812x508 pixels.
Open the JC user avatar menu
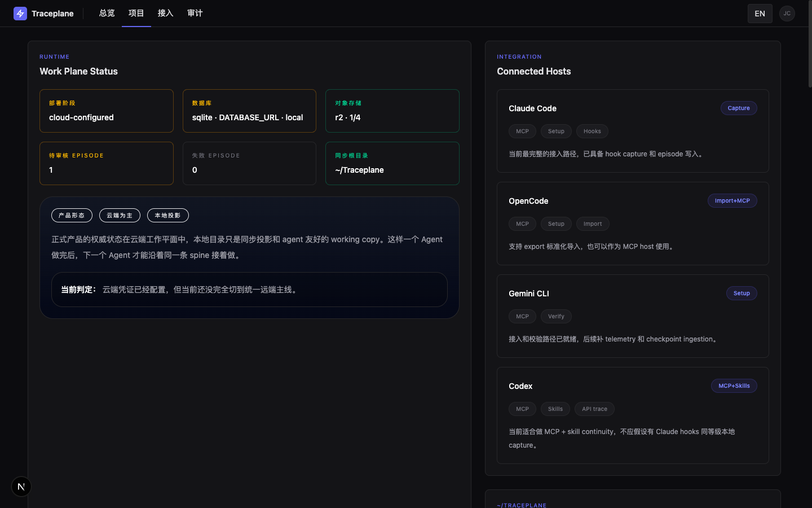pyautogui.click(x=787, y=13)
